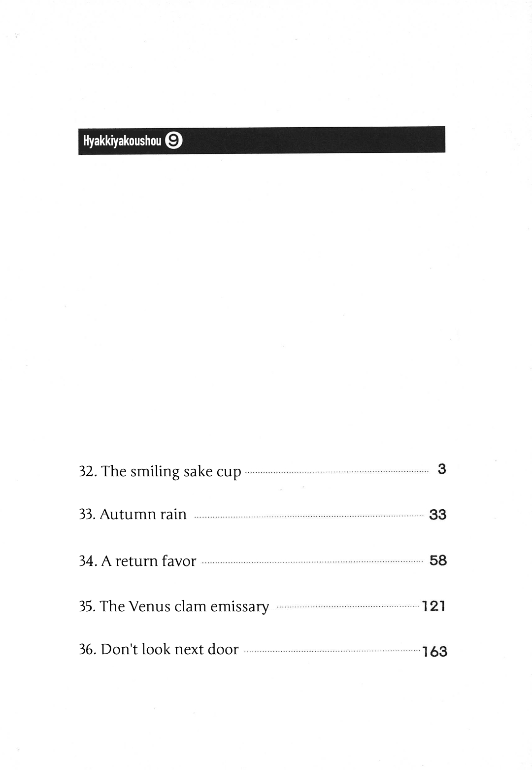532x770 pixels.
Task: Click page number 163
Action: click(x=435, y=652)
